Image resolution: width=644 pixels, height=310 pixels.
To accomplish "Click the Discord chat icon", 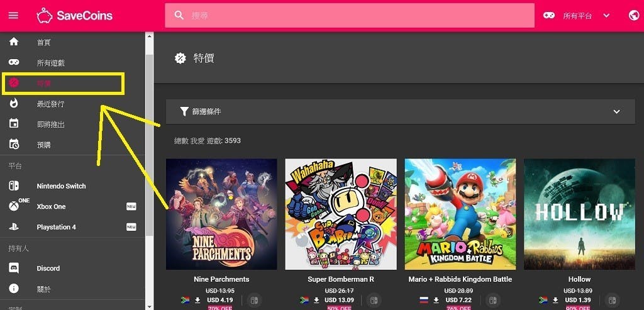I will [14, 268].
